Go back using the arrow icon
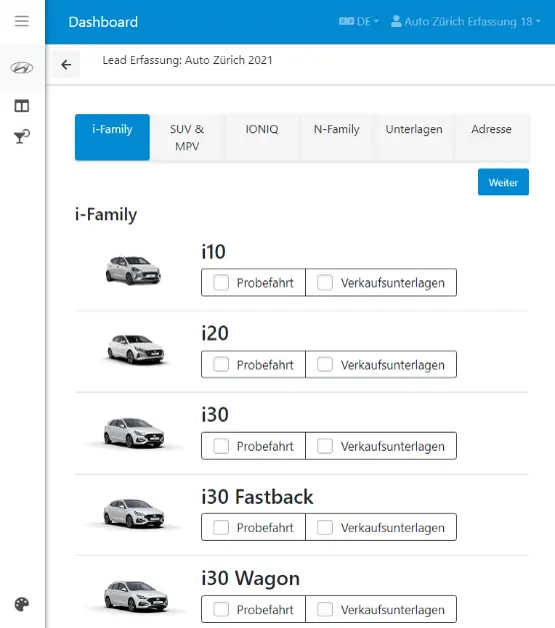The image size is (555, 628). pos(66,64)
